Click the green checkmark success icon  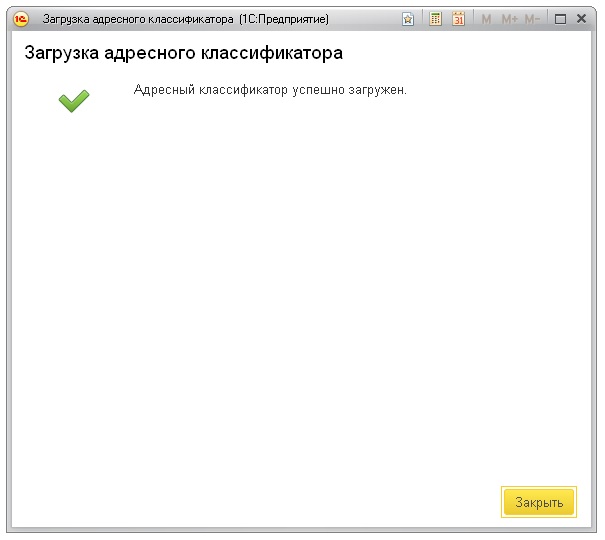74,101
